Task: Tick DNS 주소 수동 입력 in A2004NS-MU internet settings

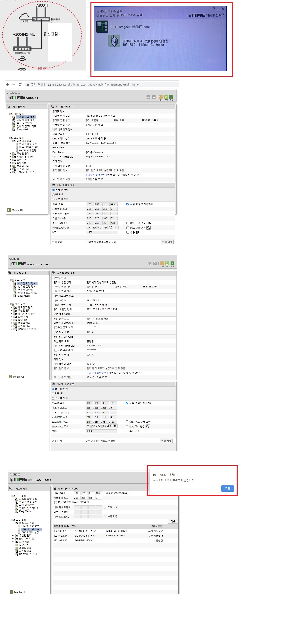Action: (127, 422)
